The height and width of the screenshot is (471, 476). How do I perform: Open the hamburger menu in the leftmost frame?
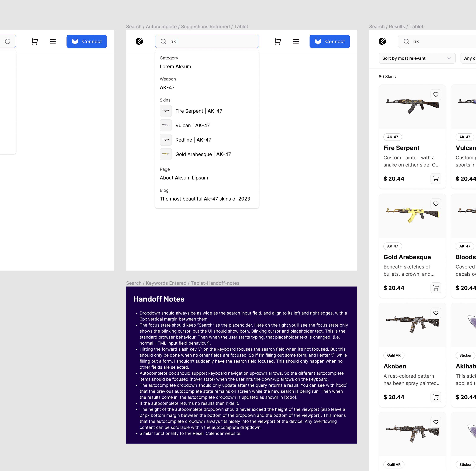click(53, 41)
